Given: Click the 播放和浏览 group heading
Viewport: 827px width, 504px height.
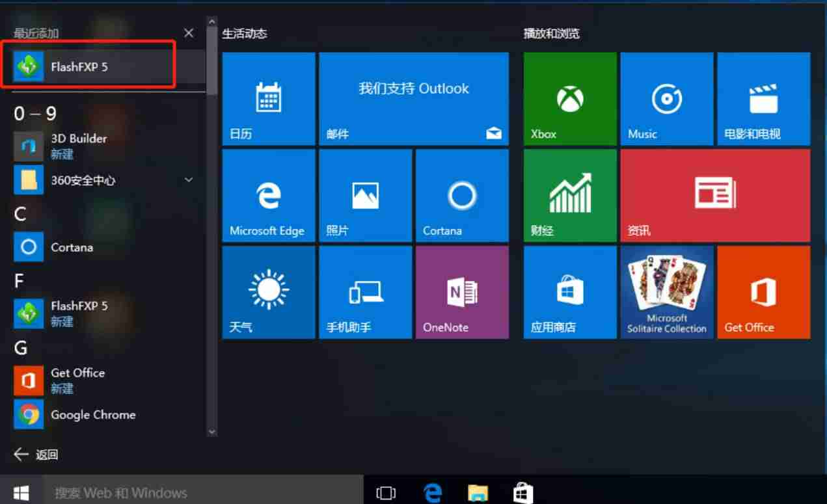Looking at the screenshot, I should (x=552, y=33).
